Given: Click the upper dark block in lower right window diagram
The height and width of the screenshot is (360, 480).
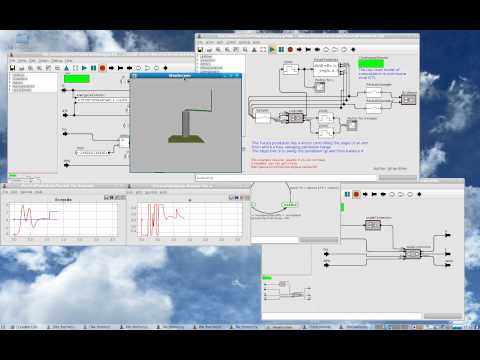Looking at the screenshot, I should pyautogui.click(x=373, y=226).
